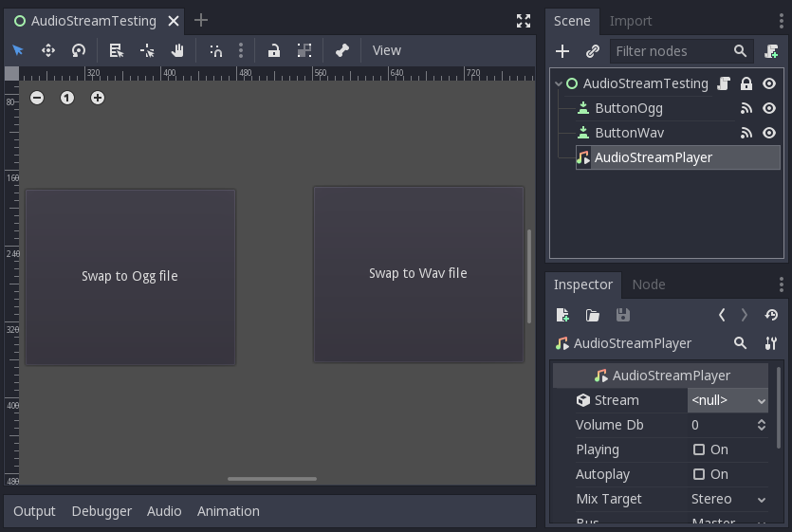Search properties in the Inspector

pyautogui.click(x=740, y=343)
